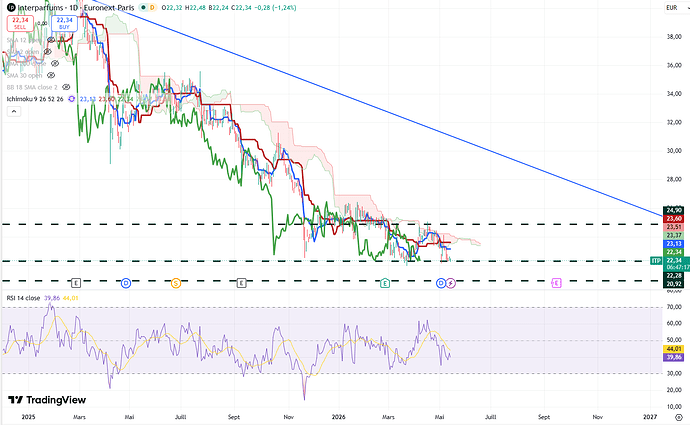Click the light green 23,37 price label
690x425 pixels.
click(674, 235)
